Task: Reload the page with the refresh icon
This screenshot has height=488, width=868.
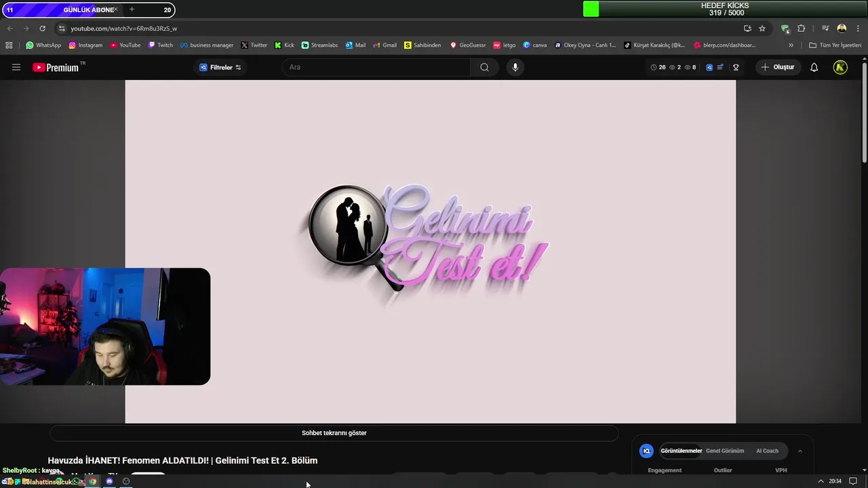Action: coord(42,28)
